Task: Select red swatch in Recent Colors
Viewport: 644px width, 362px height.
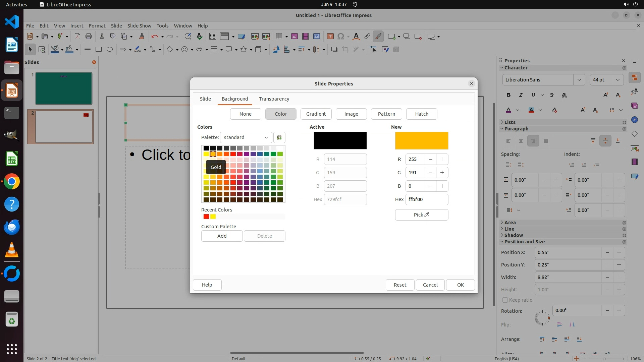Action: click(x=206, y=217)
